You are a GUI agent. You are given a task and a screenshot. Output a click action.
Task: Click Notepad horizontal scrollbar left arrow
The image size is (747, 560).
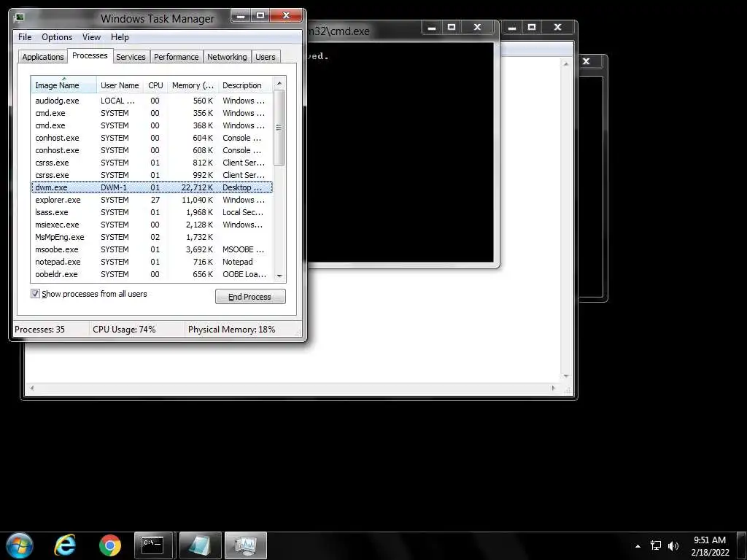31,388
